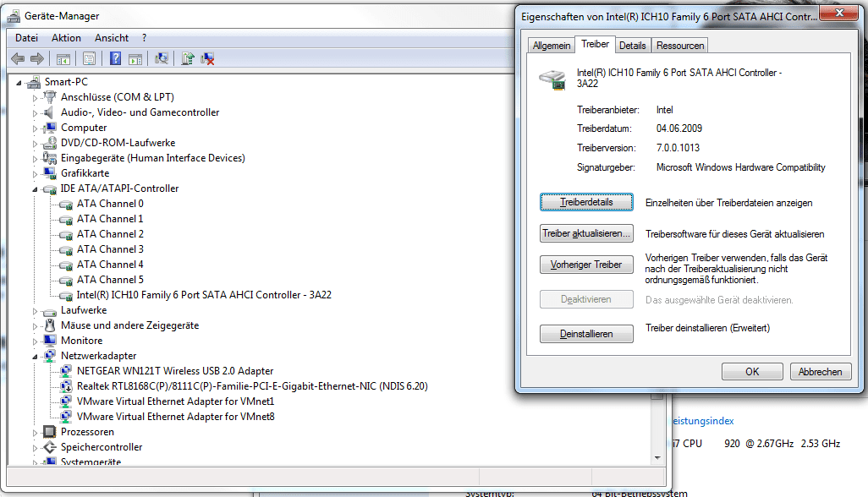Open Help with the blue question-mark icon
Screen dimensions: 868x497
(115, 58)
